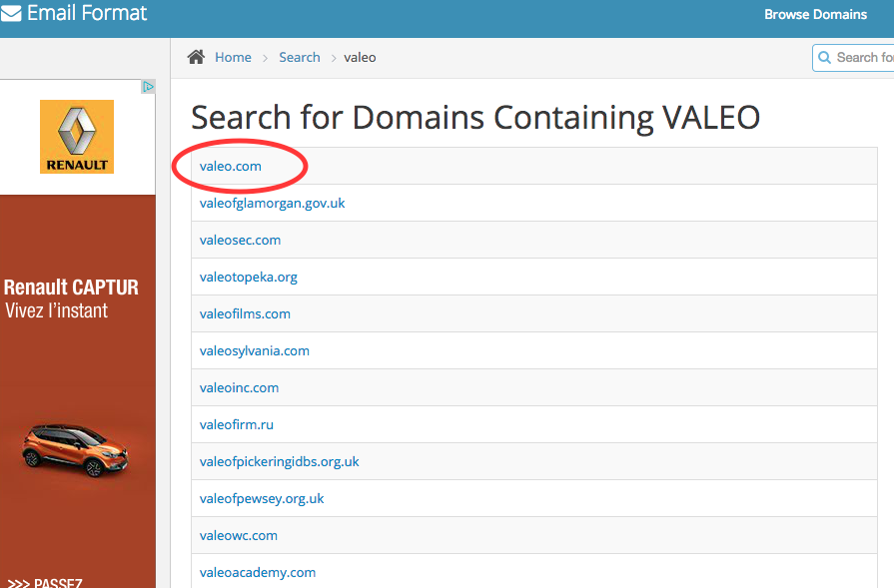Open the Browse Domains menu item
The height and width of the screenshot is (588, 894).
(815, 14)
